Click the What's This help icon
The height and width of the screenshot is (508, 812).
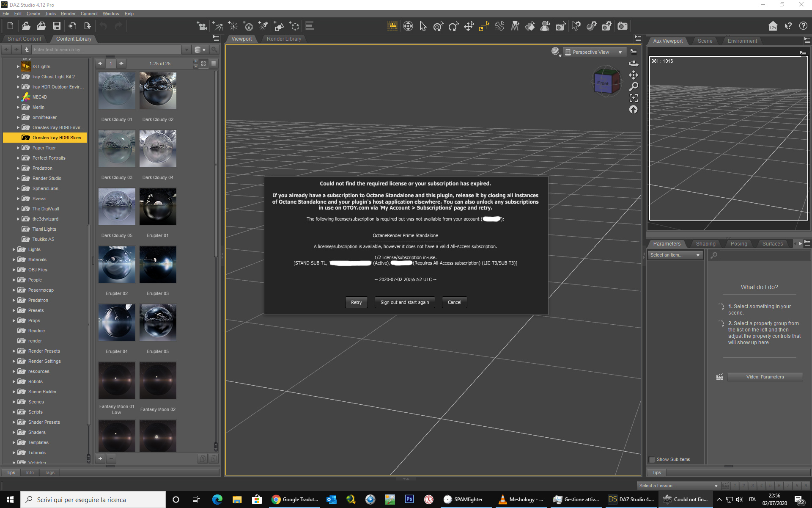pos(788,26)
